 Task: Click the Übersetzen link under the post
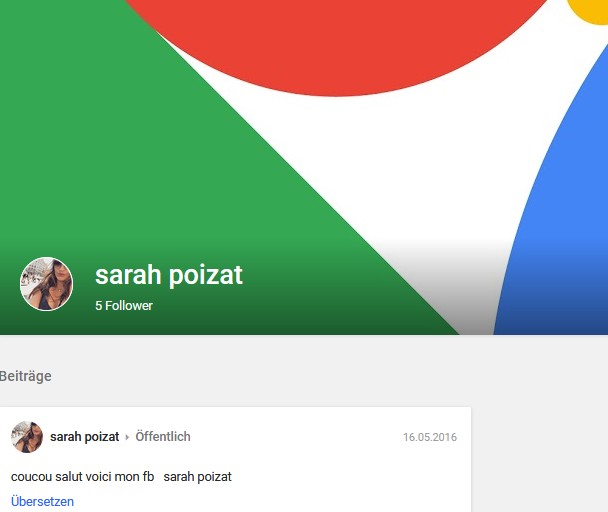tap(42, 502)
